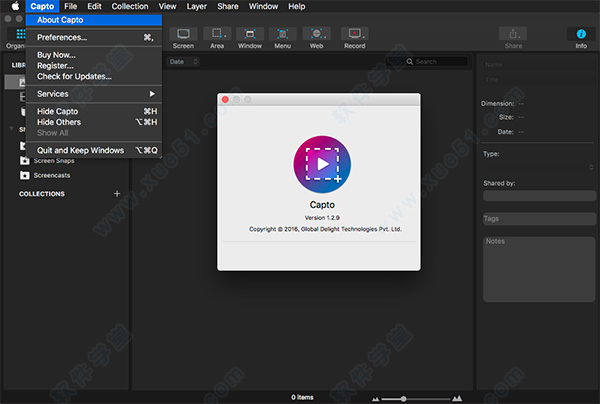Open the Screen Snaps folder

click(47, 161)
